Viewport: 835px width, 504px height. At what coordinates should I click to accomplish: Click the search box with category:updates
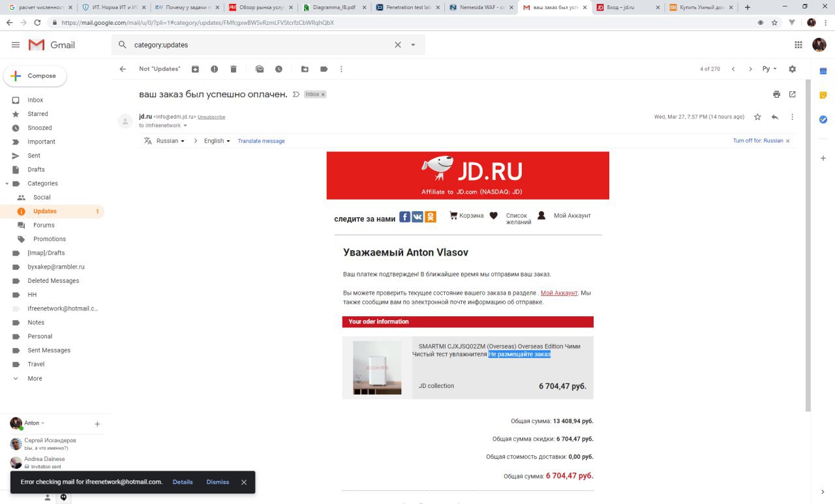[261, 45]
